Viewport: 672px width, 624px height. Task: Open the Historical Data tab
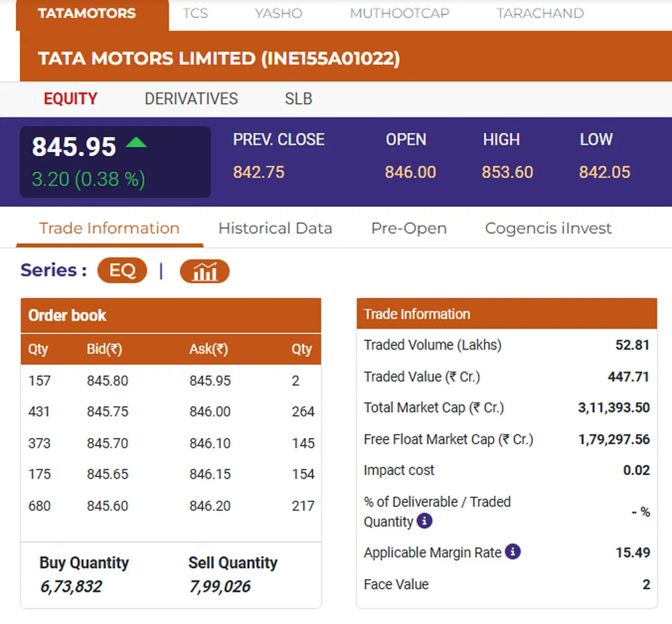(276, 229)
